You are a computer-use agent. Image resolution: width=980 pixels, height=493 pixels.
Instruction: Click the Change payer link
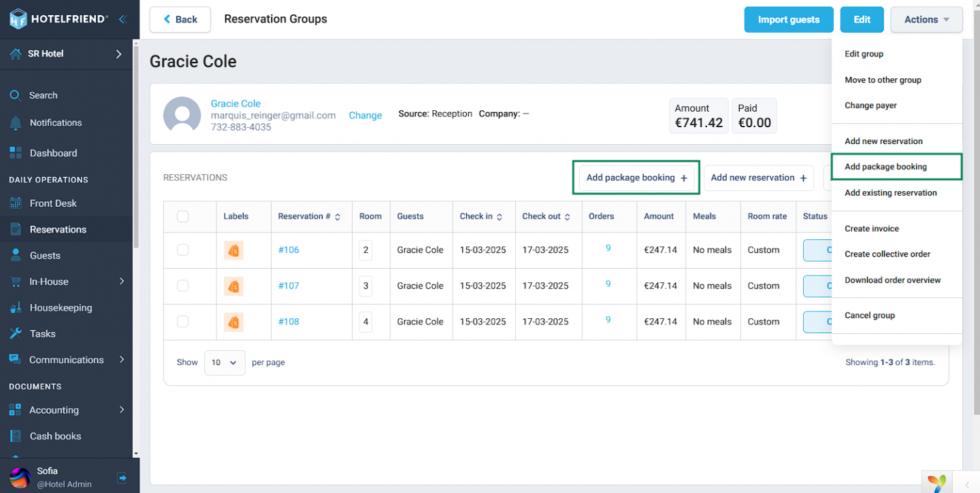click(365, 116)
